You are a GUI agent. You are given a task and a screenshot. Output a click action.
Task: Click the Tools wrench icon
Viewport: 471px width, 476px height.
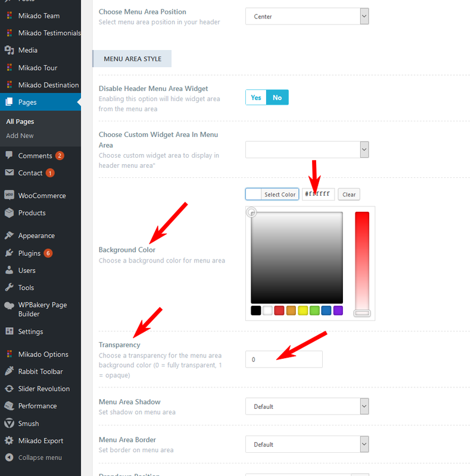click(x=9, y=287)
